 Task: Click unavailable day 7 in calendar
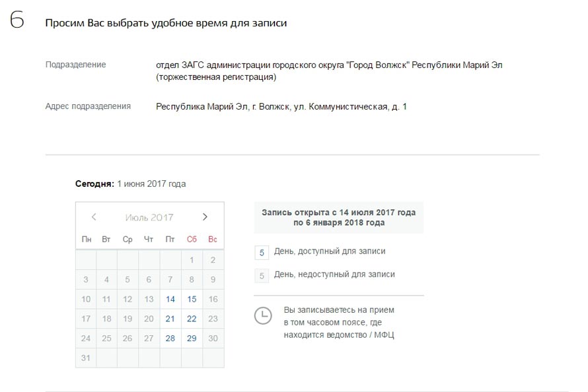(170, 279)
